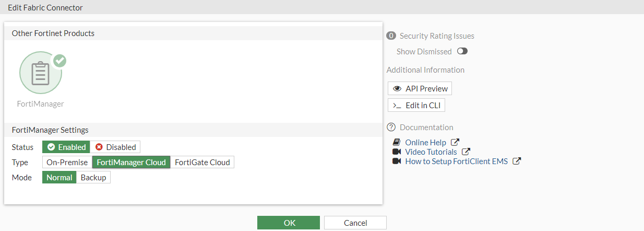The width and height of the screenshot is (644, 231).
Task: Set Status to Enabled
Action: (66, 147)
